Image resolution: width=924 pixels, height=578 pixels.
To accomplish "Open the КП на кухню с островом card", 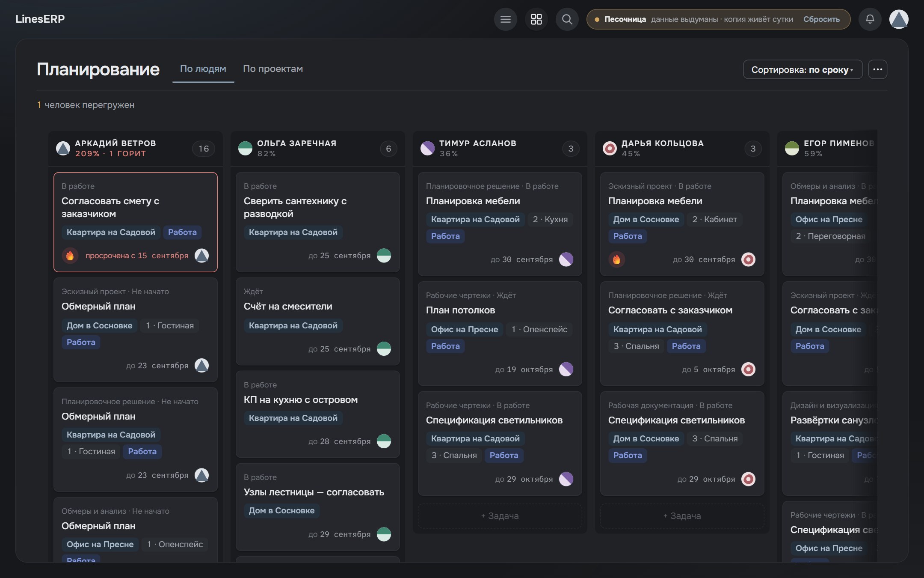I will 318,414.
